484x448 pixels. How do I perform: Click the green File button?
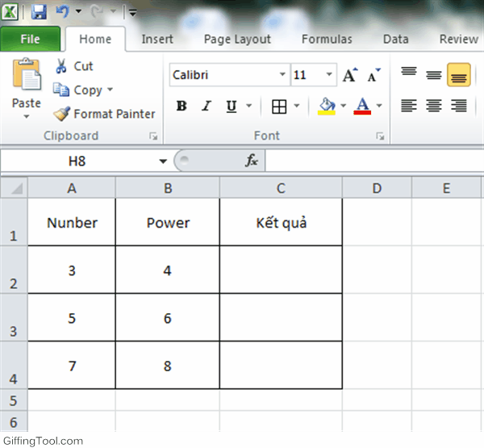pos(30,39)
